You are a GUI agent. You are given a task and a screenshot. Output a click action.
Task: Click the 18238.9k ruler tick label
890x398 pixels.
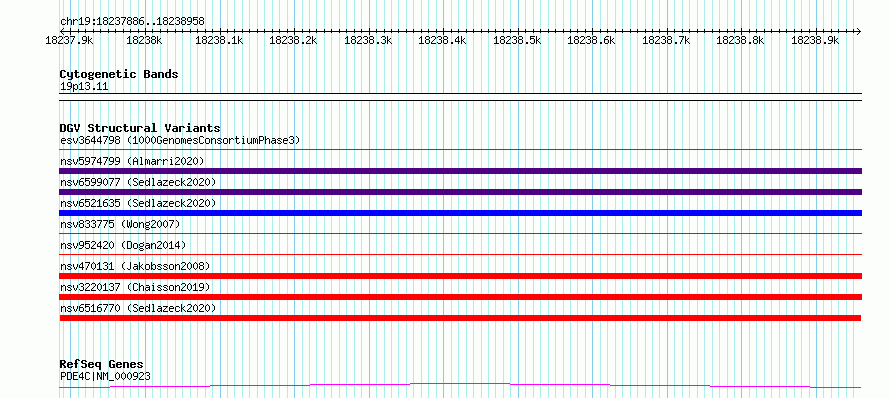pos(815,40)
